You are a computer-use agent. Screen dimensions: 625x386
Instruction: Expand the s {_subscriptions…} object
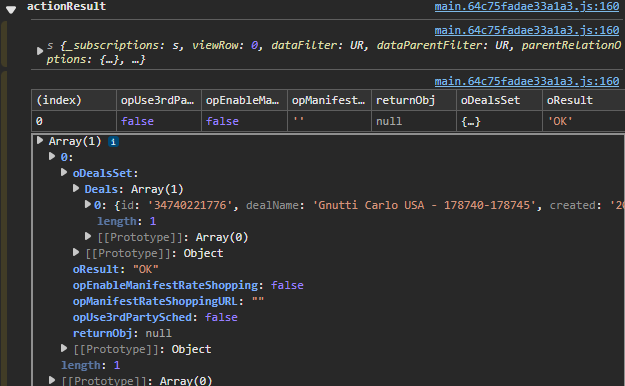tap(39, 51)
